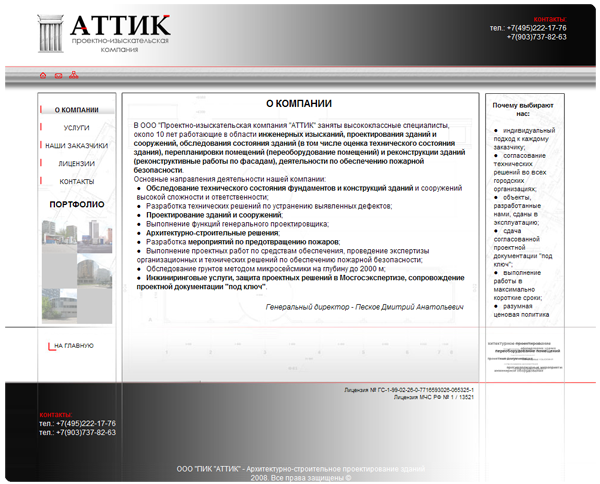The height and width of the screenshot is (484, 600).
Task: Click Архитектурно-строительные решения bullet
Action: click(x=213, y=233)
